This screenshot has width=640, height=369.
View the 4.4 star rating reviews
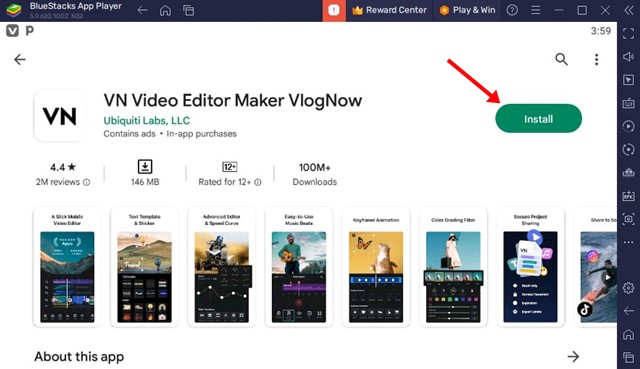pyautogui.click(x=63, y=167)
